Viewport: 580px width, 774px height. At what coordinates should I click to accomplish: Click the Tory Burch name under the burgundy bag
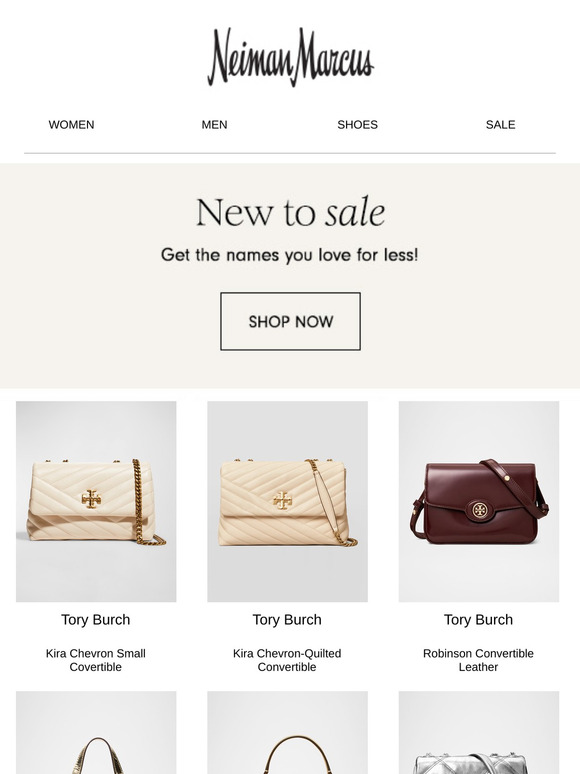point(478,620)
